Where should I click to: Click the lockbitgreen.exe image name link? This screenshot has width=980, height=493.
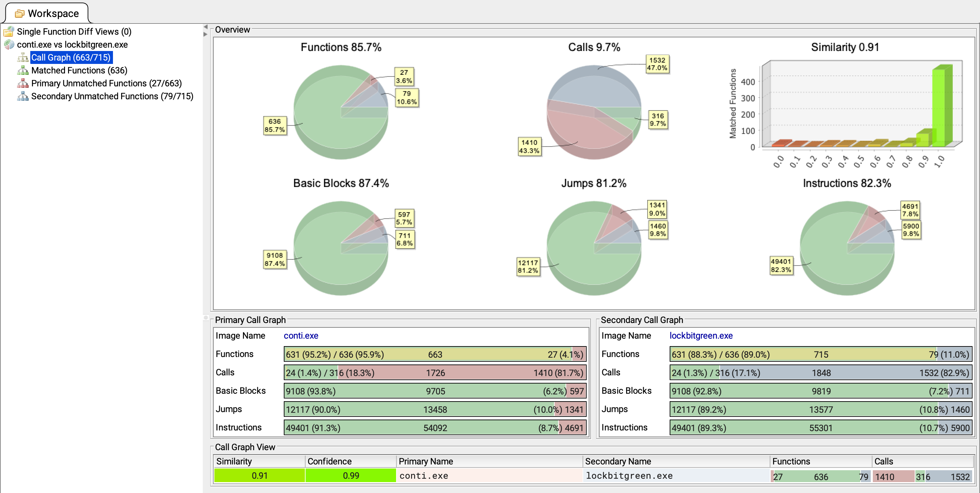701,336
